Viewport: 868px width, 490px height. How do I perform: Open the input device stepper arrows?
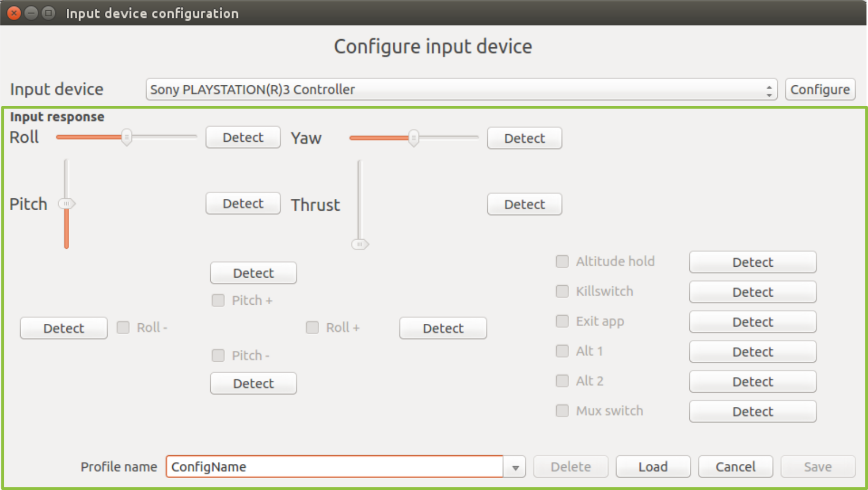click(x=769, y=89)
